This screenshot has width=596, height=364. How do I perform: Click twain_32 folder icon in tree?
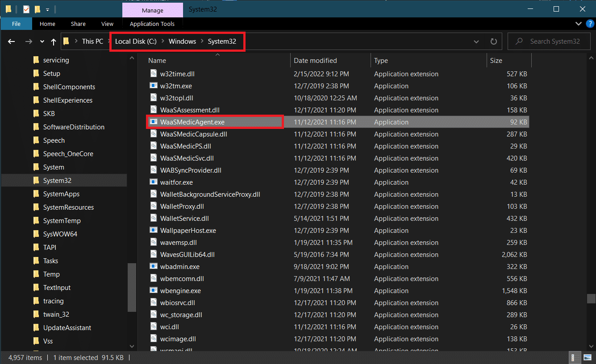click(37, 314)
